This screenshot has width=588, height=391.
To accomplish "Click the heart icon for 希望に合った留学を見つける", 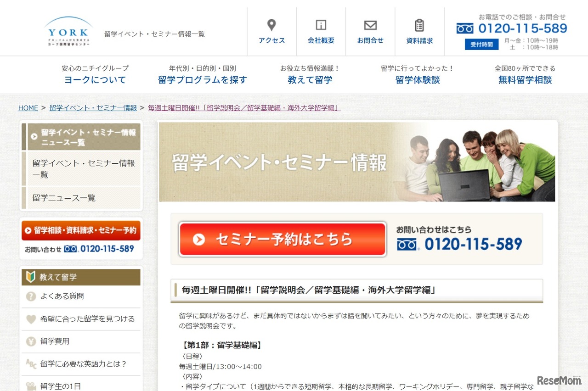I will point(31,319).
